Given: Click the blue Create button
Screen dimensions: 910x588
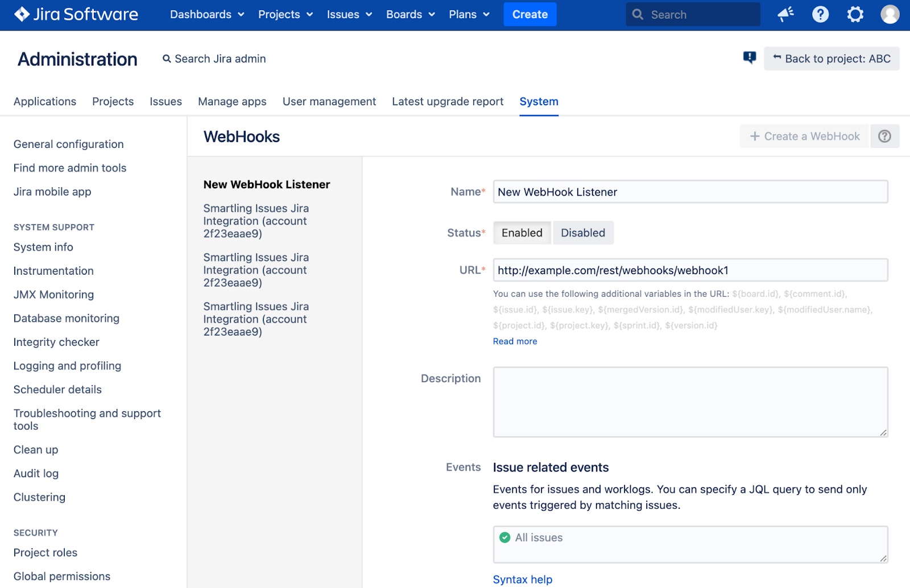Looking at the screenshot, I should [x=530, y=15].
